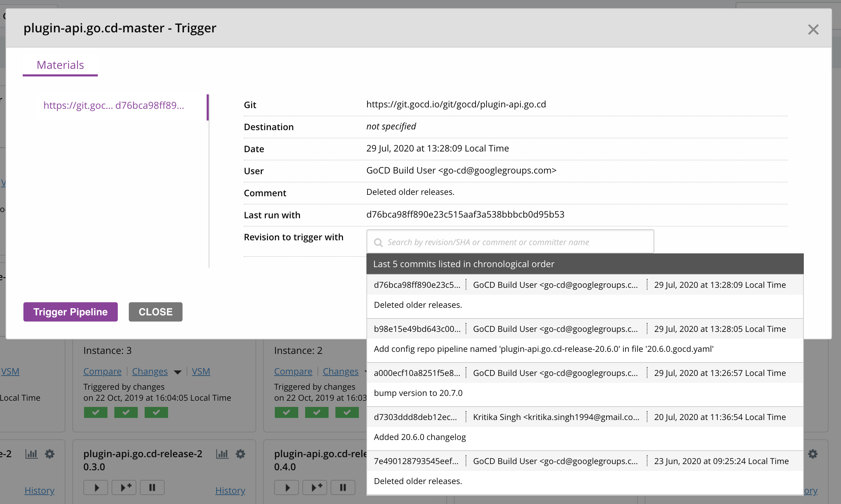Screen dimensions: 841x504
Task: Select the git.goc... d76bca98ff89 material entry
Action: pos(114,105)
